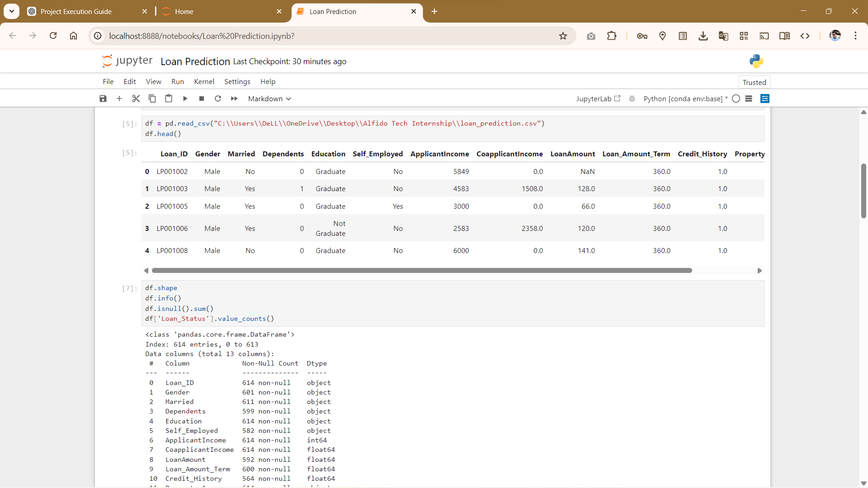Click the Trusted notebook indicator

coord(754,82)
